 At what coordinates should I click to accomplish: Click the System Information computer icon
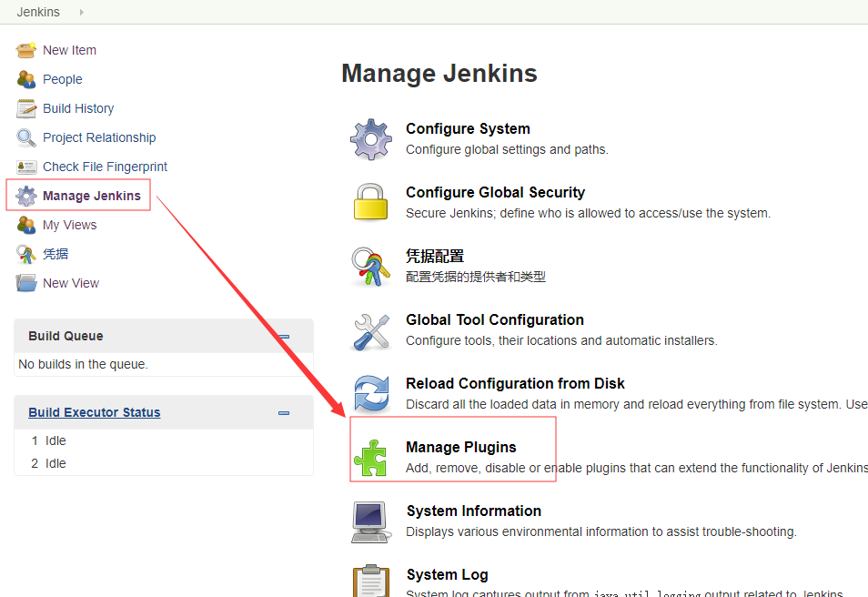pyautogui.click(x=371, y=522)
